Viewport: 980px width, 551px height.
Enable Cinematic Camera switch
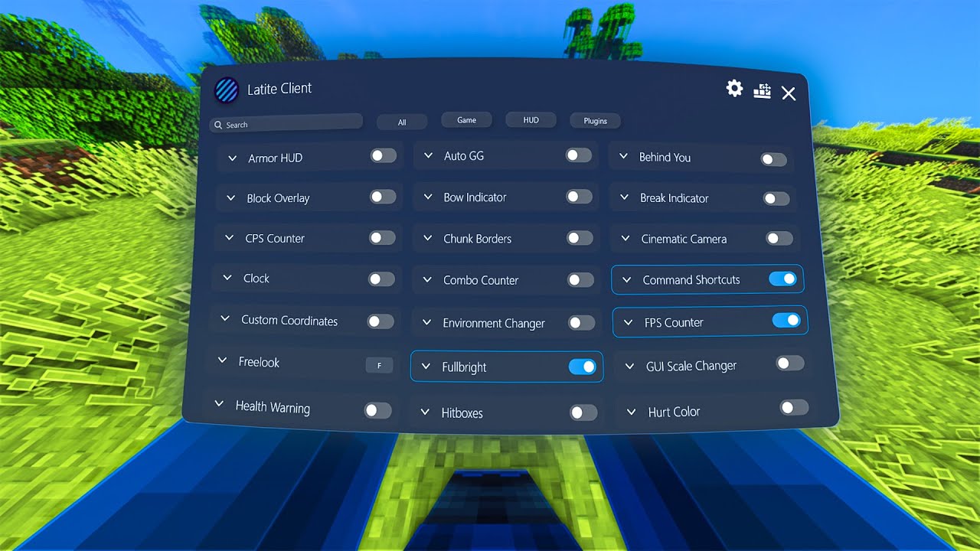click(779, 239)
